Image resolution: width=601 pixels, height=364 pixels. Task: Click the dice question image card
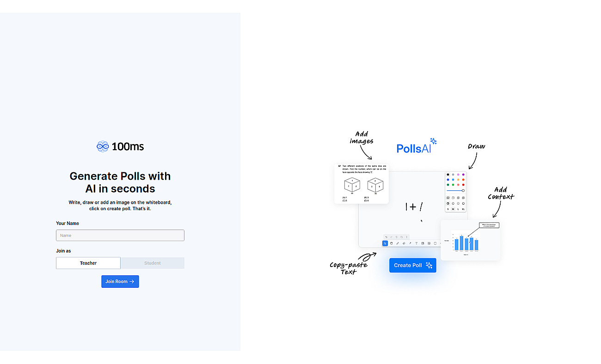tap(362, 183)
